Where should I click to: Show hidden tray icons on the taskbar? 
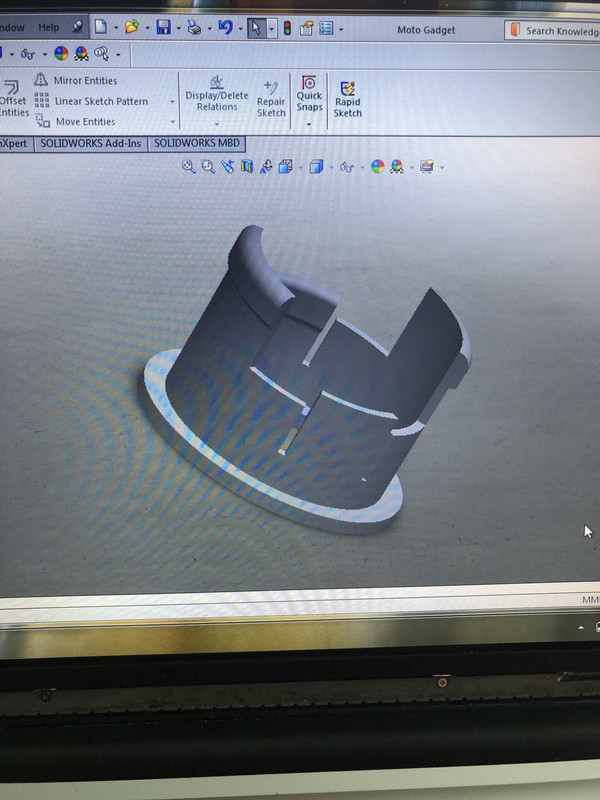click(581, 628)
